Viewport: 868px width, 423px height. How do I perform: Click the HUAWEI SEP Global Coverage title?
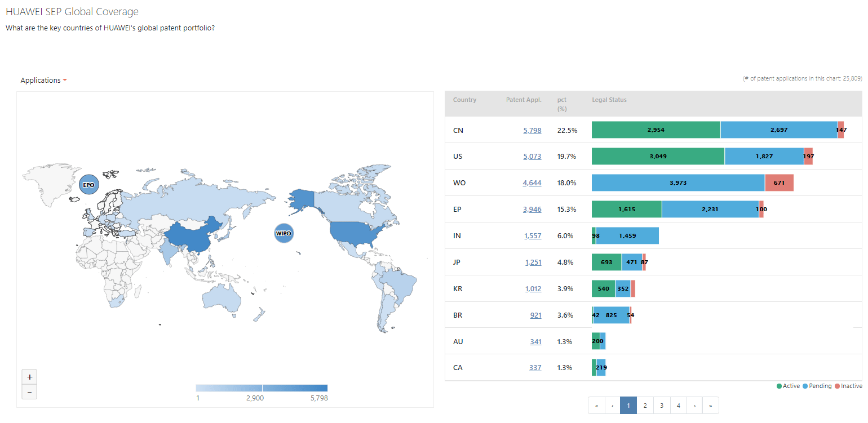click(72, 12)
